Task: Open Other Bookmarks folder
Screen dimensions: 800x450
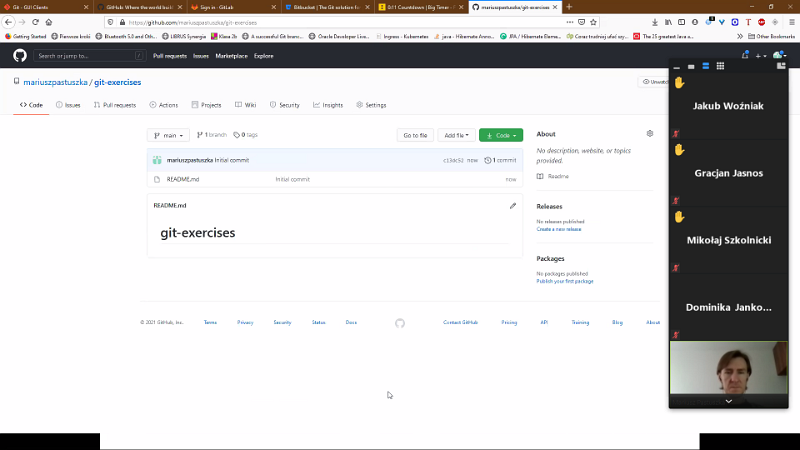Action: pos(771,36)
